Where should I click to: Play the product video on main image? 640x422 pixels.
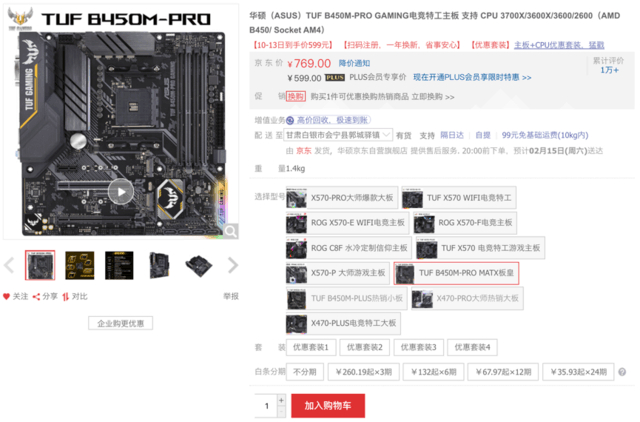point(121,192)
